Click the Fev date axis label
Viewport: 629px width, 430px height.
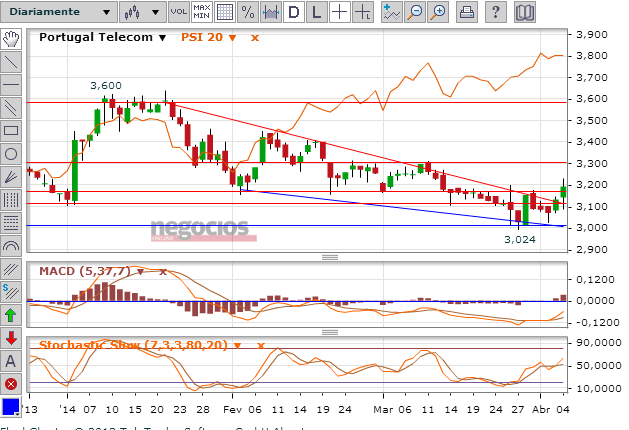pyautogui.click(x=232, y=410)
